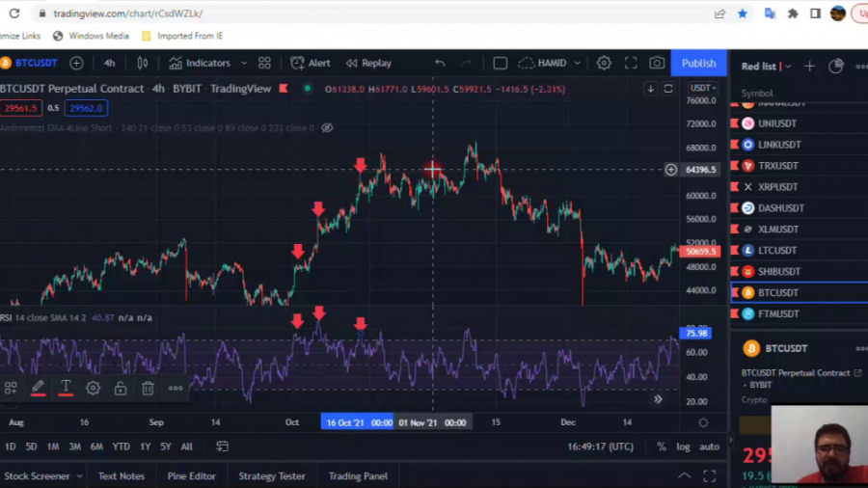
Task: Start bar Replay mode
Action: (x=368, y=63)
